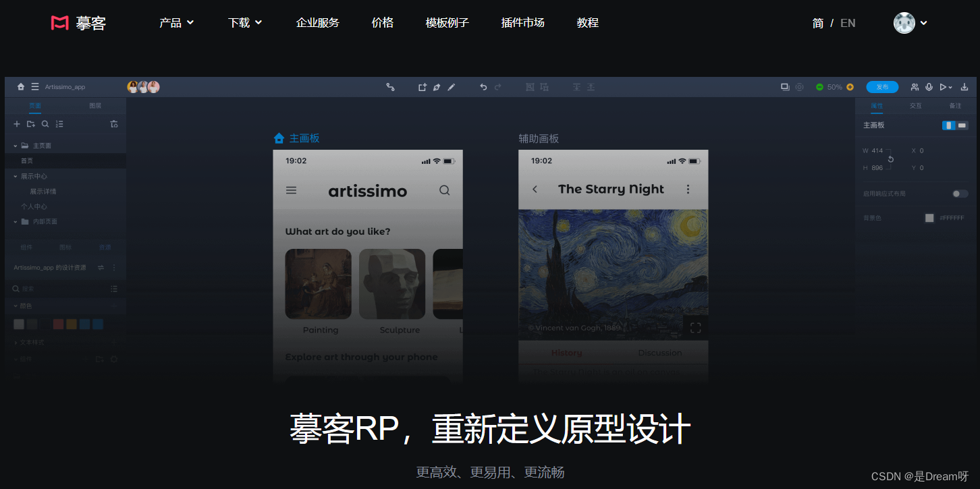
Task: Expand the 文本样式 section
Action: click(16, 343)
